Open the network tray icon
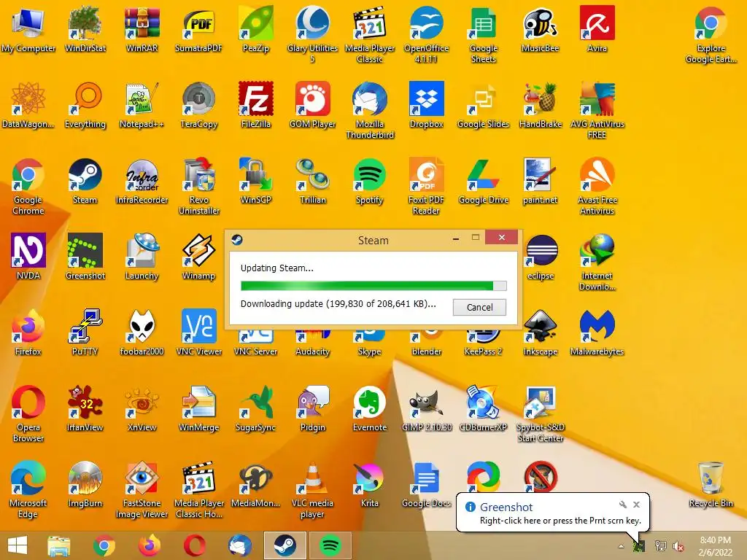Screen dimensions: 747x560 pos(660,545)
